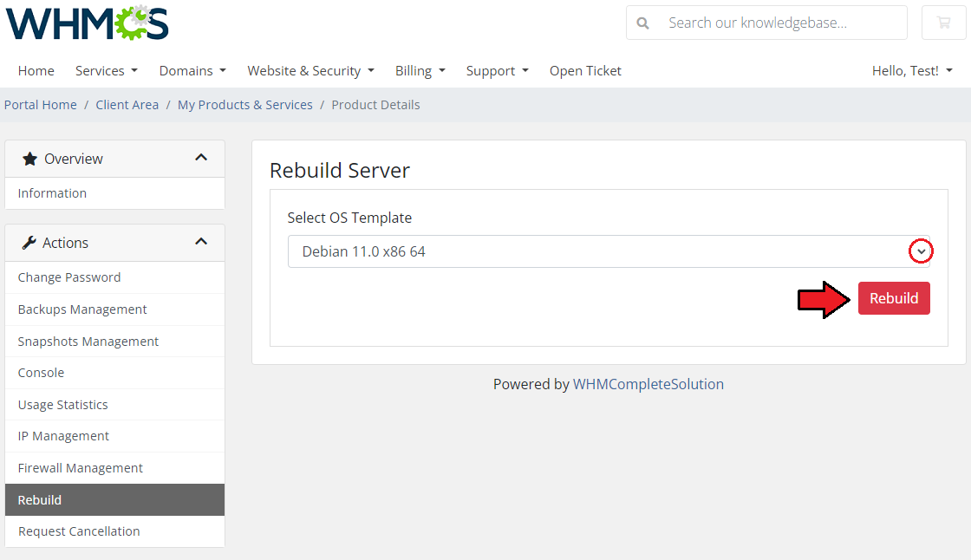Open the Hello, Test! account menu
Screen dimensions: 971x560
912,70
